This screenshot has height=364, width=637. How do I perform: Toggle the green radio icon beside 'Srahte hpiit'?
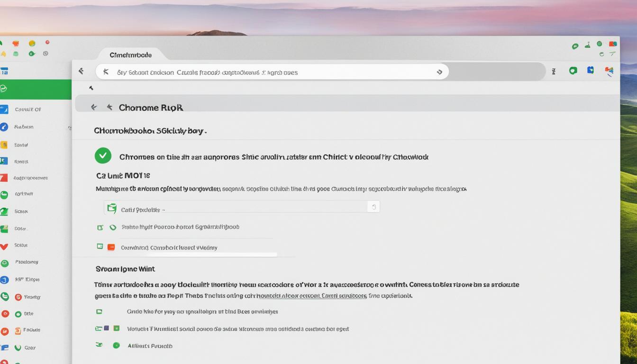(x=113, y=227)
